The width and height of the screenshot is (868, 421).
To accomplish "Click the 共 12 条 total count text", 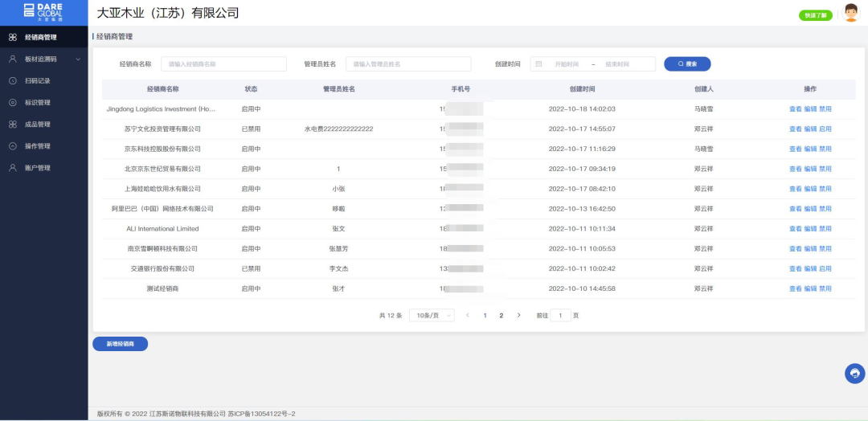I will click(391, 315).
